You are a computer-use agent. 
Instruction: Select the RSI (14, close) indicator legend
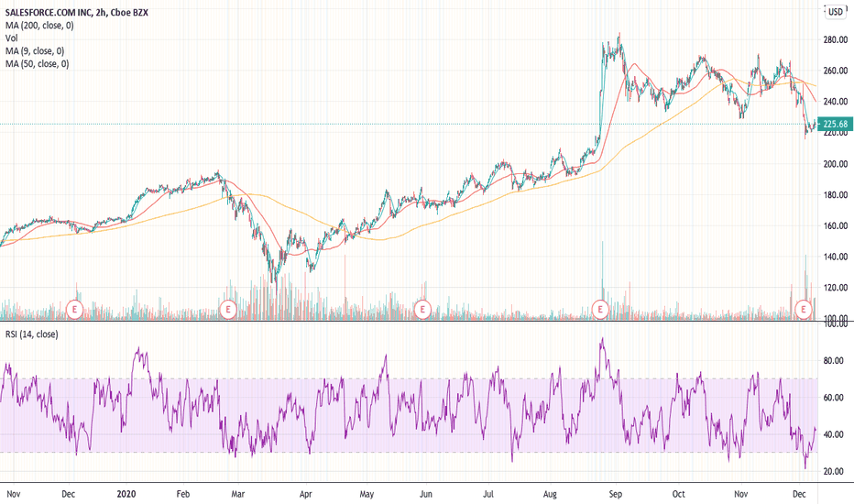(x=31, y=334)
